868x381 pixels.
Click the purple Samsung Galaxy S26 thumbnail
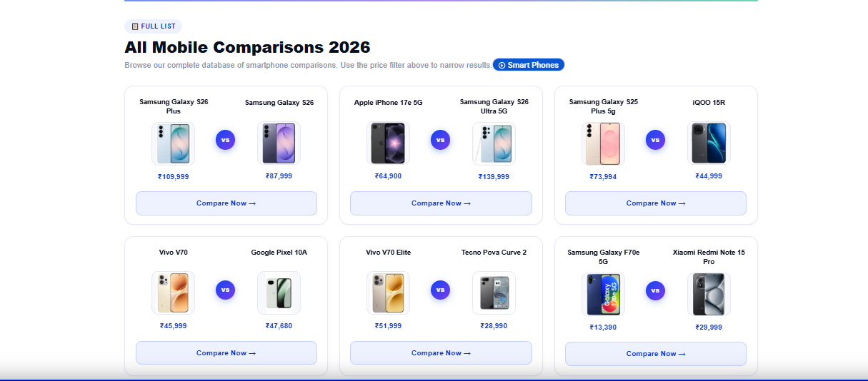pyautogui.click(x=279, y=143)
